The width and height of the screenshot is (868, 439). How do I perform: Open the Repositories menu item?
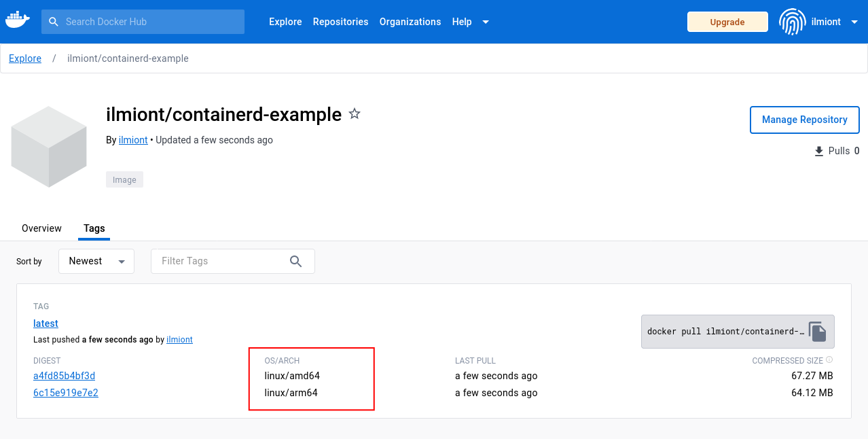pyautogui.click(x=340, y=22)
